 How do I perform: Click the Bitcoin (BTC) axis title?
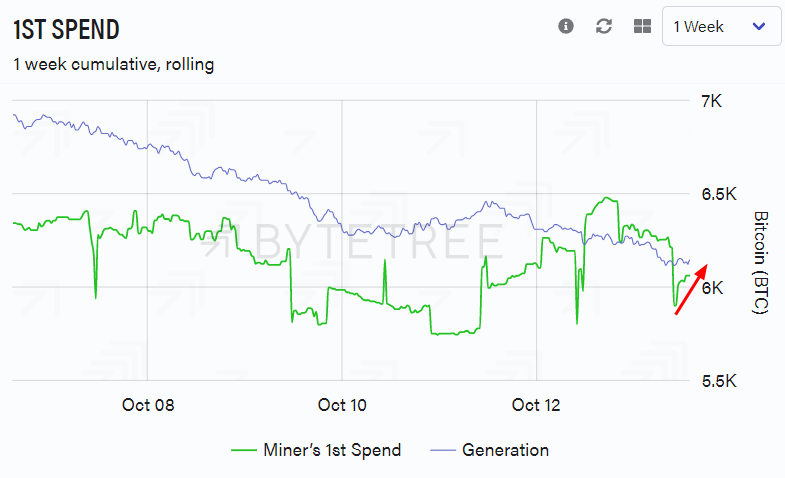point(759,262)
